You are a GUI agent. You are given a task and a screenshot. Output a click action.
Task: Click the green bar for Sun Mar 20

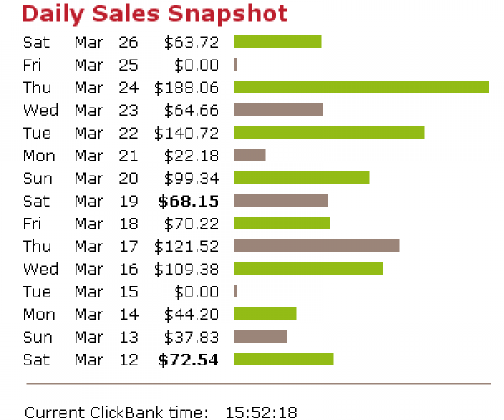click(x=302, y=178)
